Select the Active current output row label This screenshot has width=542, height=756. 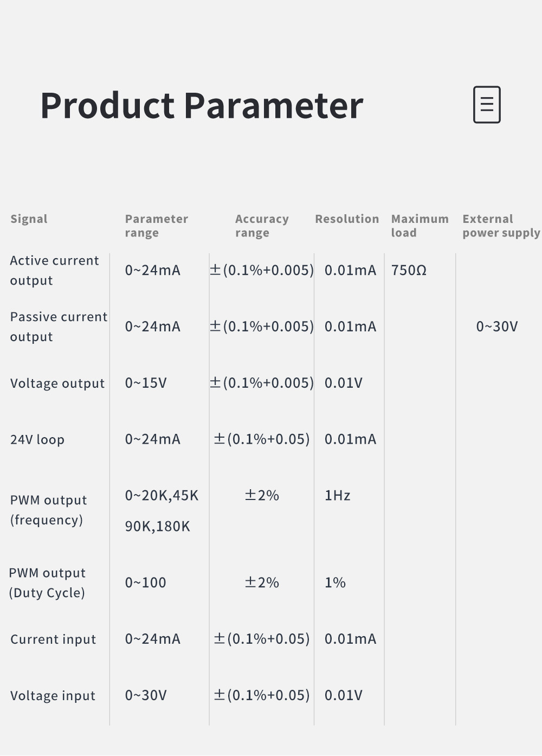[54, 271]
